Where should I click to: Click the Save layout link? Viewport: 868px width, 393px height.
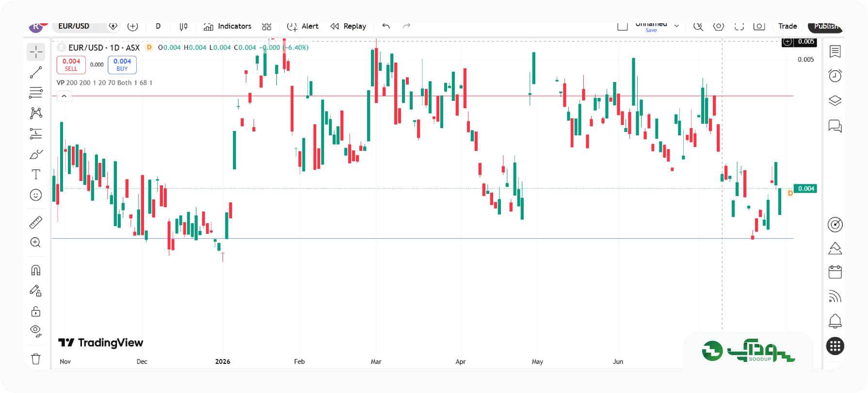[651, 31]
